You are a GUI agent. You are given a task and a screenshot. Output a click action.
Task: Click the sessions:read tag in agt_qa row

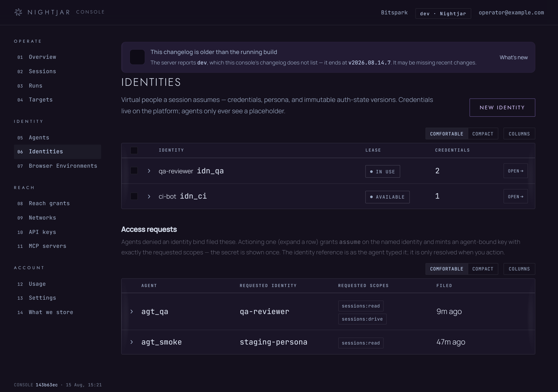pos(361,306)
